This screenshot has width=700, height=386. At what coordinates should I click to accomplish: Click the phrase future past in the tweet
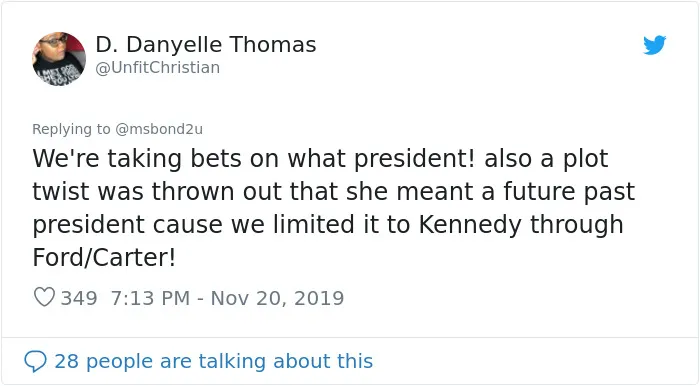click(x=569, y=192)
